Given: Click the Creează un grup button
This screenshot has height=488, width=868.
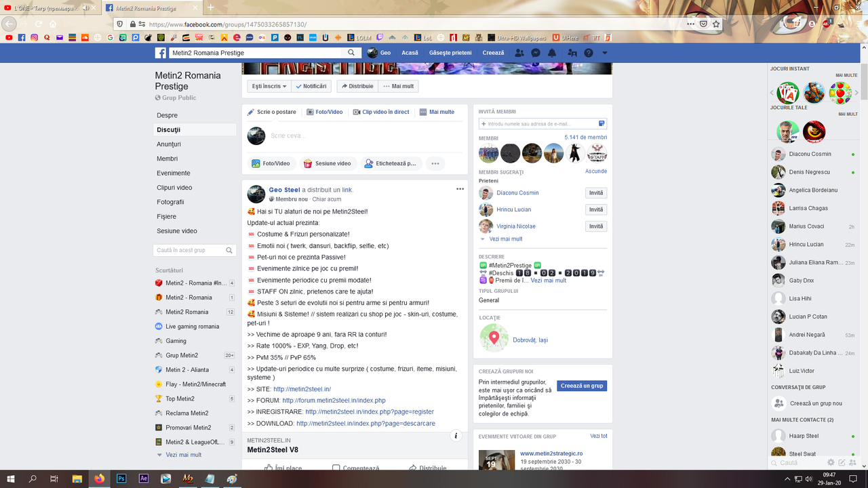Looking at the screenshot, I should pos(582,386).
